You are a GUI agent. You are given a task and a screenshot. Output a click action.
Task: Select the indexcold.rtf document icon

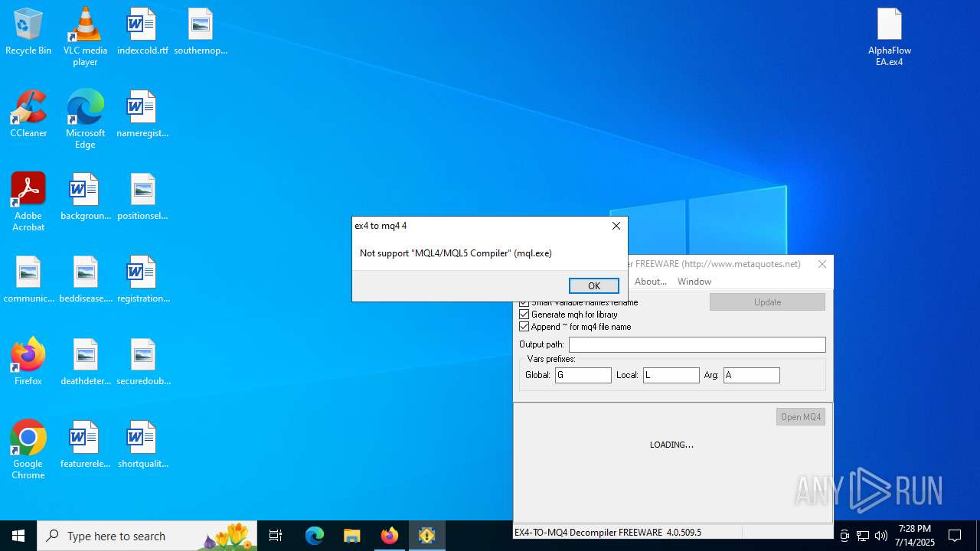[x=142, y=32]
